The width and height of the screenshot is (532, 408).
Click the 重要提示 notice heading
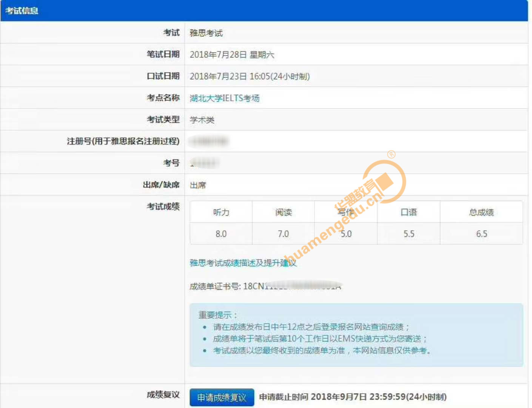tap(218, 315)
